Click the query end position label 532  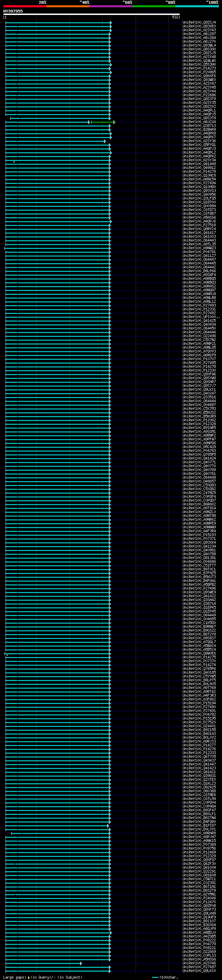point(175,17)
